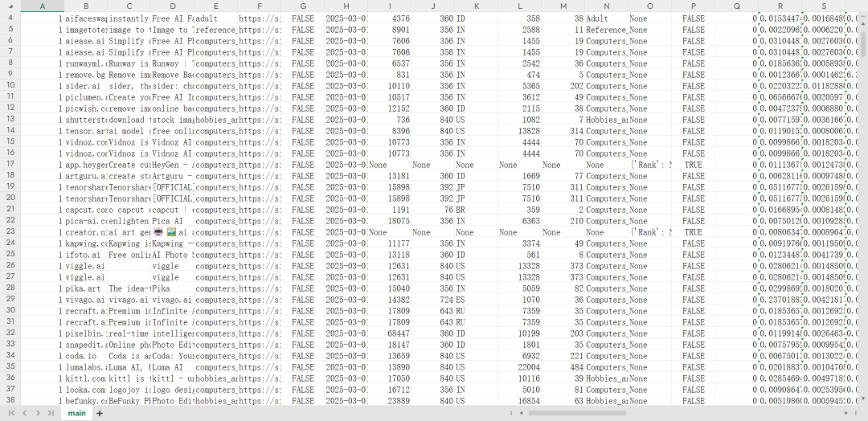The width and height of the screenshot is (868, 421).
Task: Select cell containing ifoto.ai
Action: pyautogui.click(x=86, y=255)
